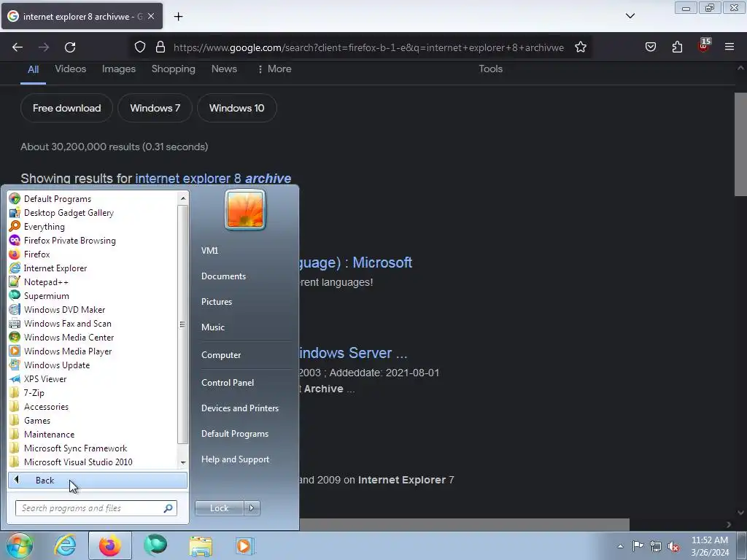Click Back to return to pinned programs
This screenshot has height=560, width=747.
point(98,481)
